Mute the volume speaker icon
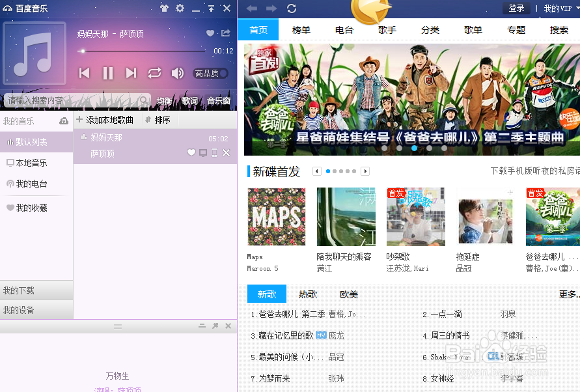Image resolution: width=580 pixels, height=392 pixels. tap(178, 74)
